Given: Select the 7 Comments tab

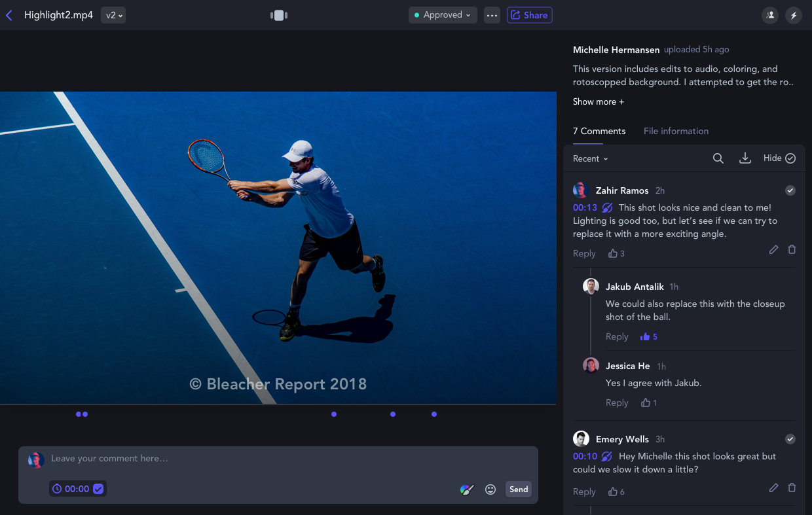Looking at the screenshot, I should (599, 131).
